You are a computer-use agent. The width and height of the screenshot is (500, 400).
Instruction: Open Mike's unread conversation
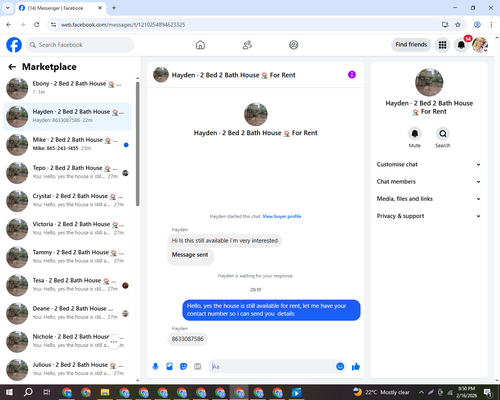[x=67, y=145]
